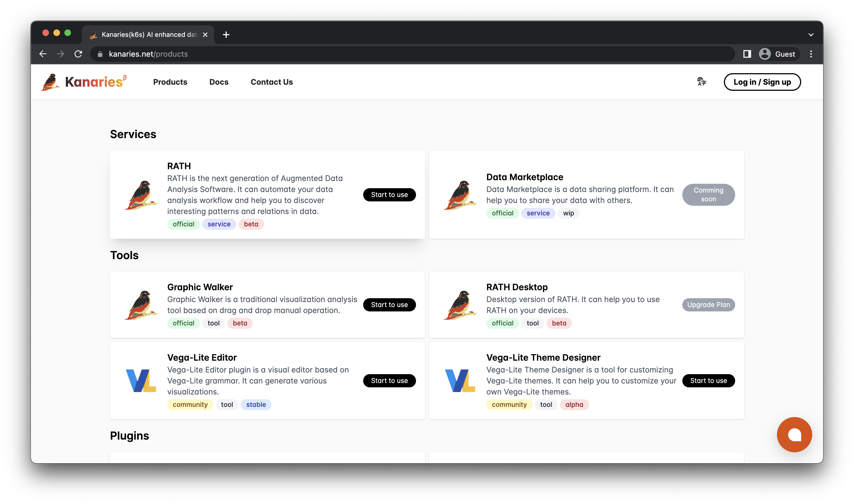Click Start to use for RATH
The width and height of the screenshot is (854, 504).
[389, 195]
